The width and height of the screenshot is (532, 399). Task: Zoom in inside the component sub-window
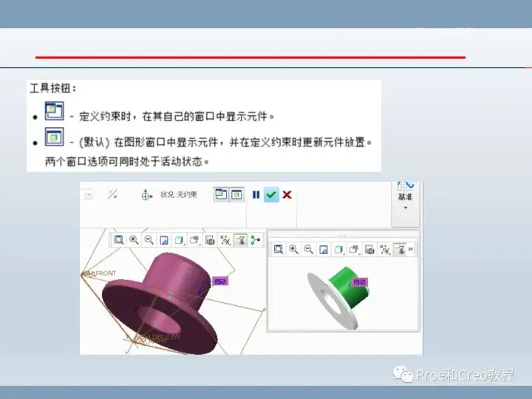pos(293,250)
